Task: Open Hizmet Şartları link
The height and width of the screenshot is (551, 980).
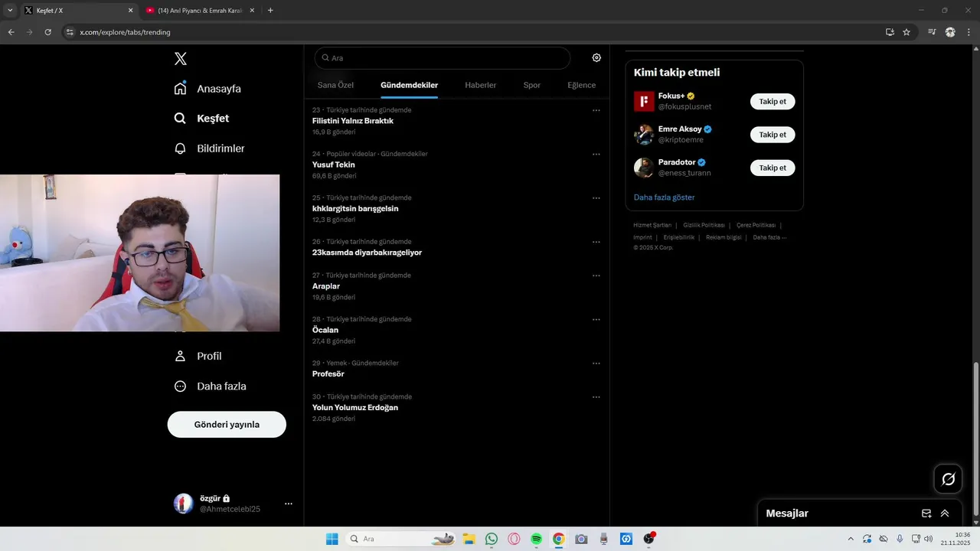Action: pyautogui.click(x=652, y=225)
